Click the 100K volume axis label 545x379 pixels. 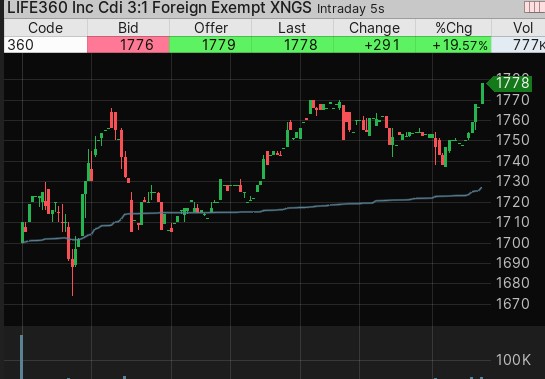tap(513, 360)
